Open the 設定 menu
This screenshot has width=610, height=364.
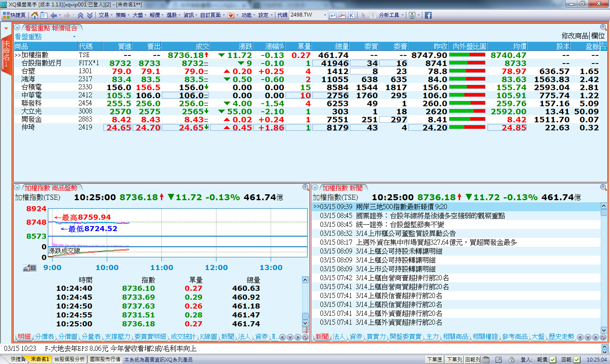point(266,15)
